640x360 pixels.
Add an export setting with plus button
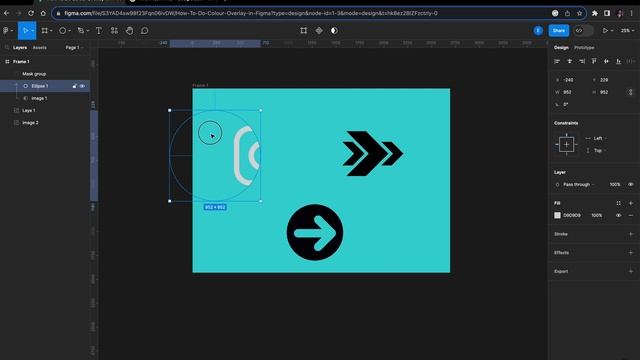[x=631, y=271]
